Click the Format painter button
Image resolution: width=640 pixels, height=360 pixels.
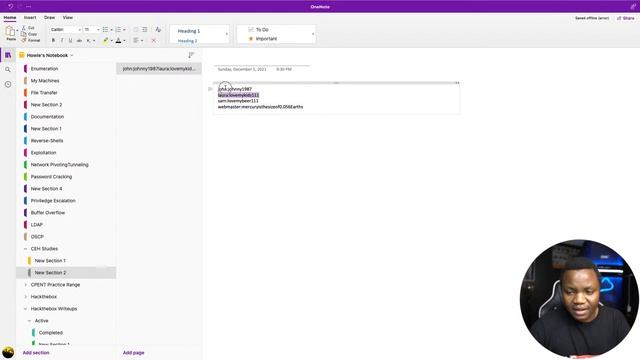(x=31, y=40)
